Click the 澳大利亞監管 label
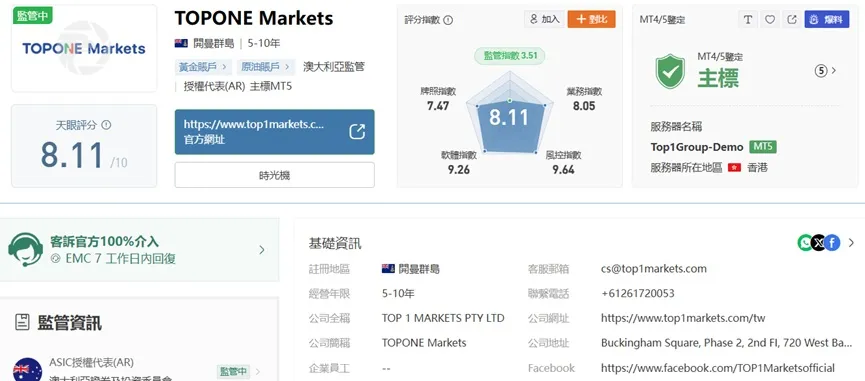 [x=334, y=67]
